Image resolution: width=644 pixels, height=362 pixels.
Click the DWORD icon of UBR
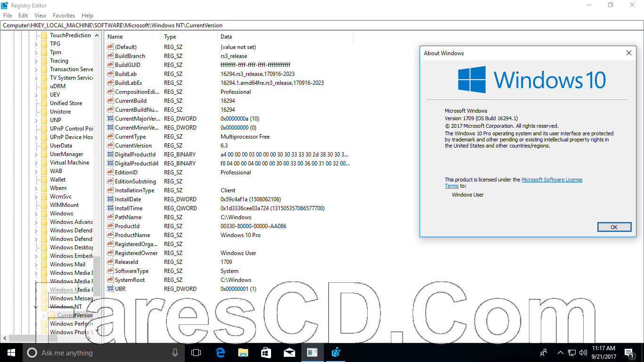coord(110,288)
